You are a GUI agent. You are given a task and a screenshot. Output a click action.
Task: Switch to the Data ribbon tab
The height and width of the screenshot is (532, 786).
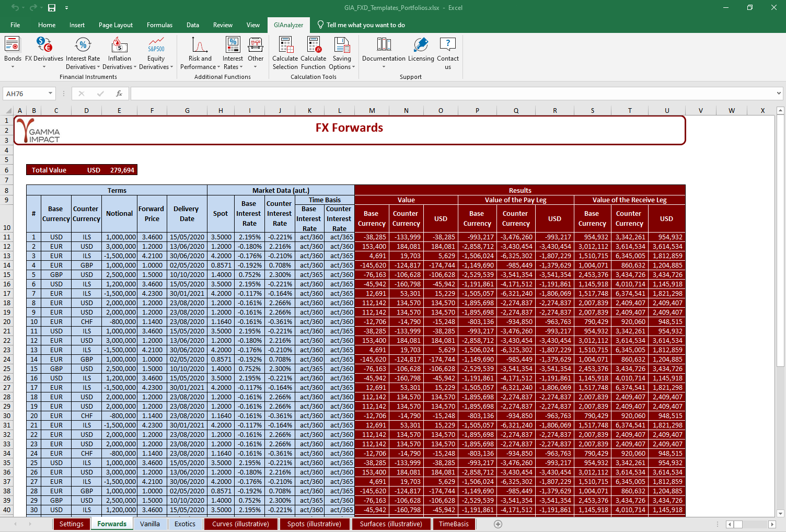coord(193,25)
